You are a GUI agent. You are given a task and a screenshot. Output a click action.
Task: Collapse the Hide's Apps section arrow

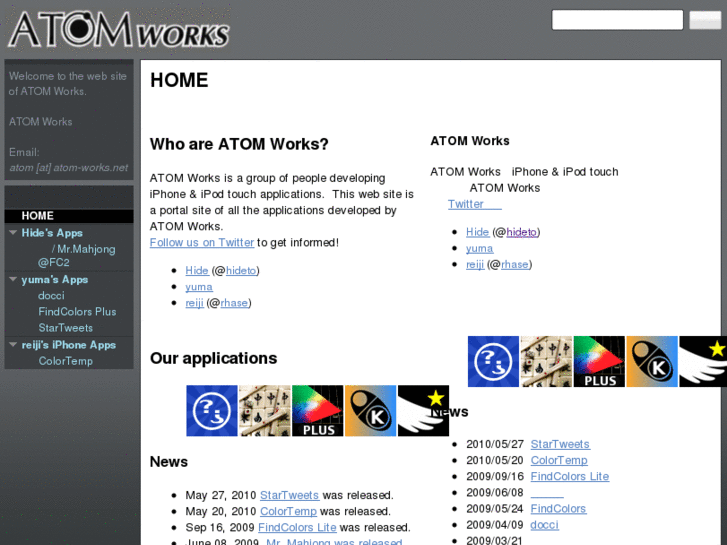point(13,232)
